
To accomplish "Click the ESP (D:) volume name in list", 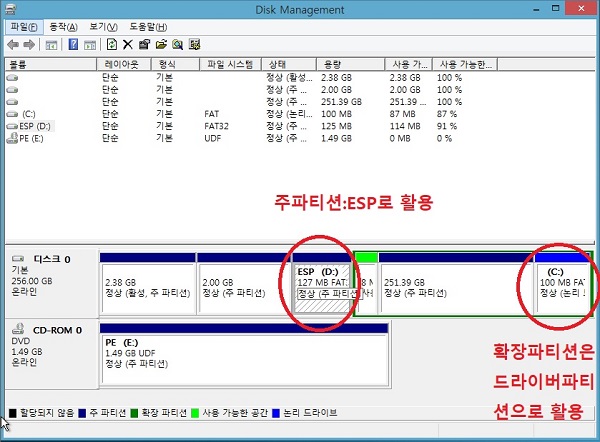I will point(35,126).
